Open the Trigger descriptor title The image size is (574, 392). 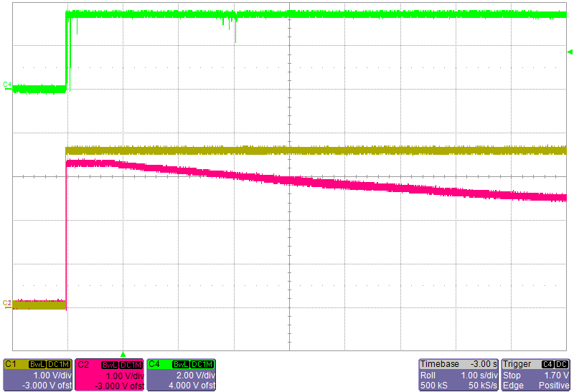click(517, 364)
